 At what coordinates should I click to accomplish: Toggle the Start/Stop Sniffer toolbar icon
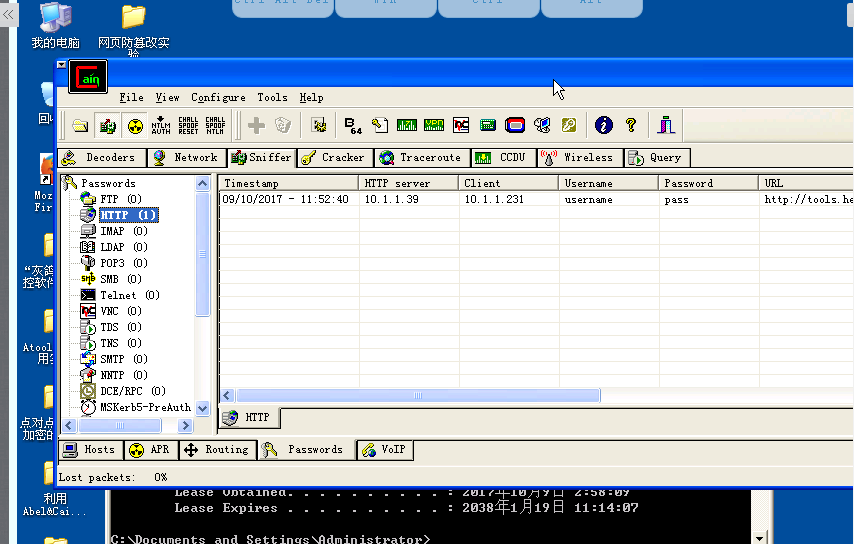tap(107, 126)
